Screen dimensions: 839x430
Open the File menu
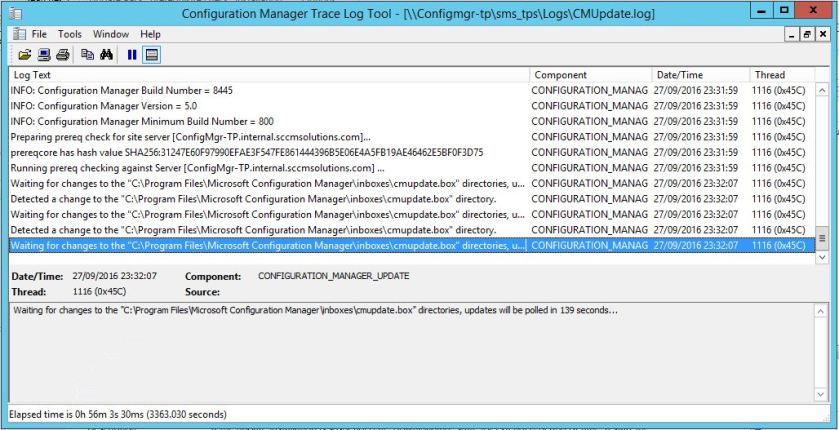(39, 34)
